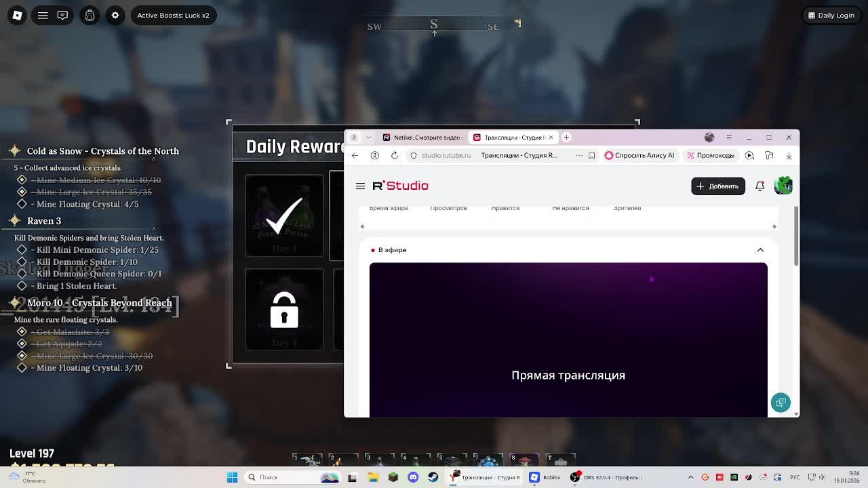This screenshot has width=868, height=488.
Task: Show hidden system tray icons
Action: [690, 477]
